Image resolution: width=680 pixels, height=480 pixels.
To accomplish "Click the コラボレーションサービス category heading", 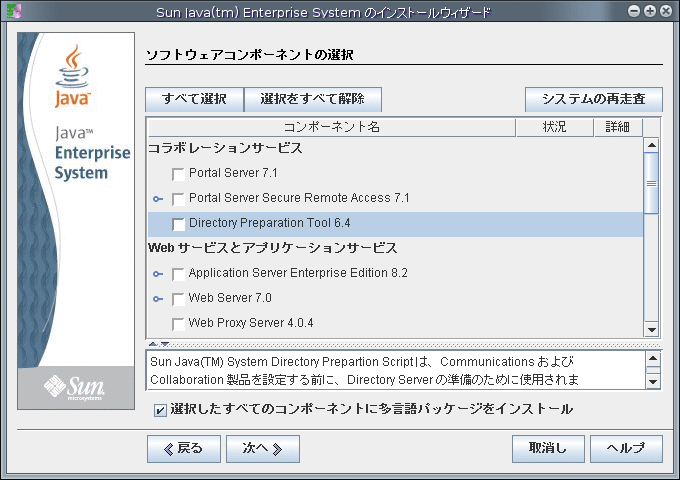I will pyautogui.click(x=225, y=148).
